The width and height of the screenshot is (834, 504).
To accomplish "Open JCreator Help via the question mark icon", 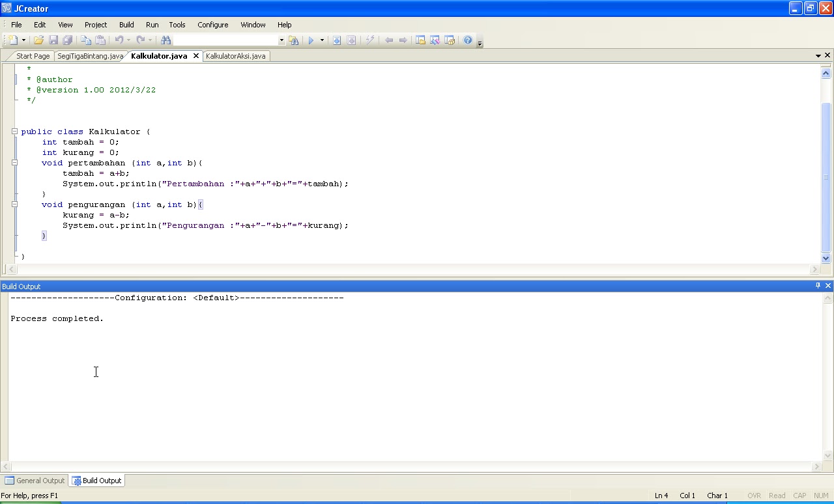I will (x=468, y=40).
